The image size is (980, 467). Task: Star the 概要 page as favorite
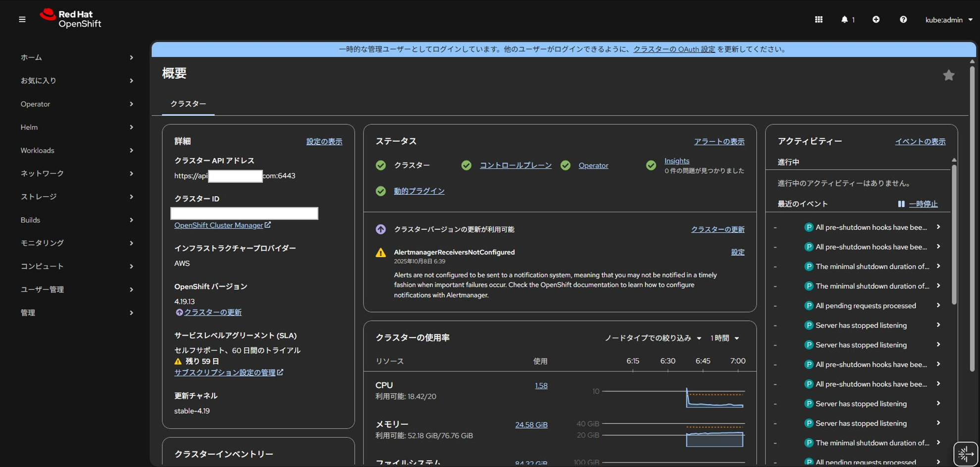(949, 75)
